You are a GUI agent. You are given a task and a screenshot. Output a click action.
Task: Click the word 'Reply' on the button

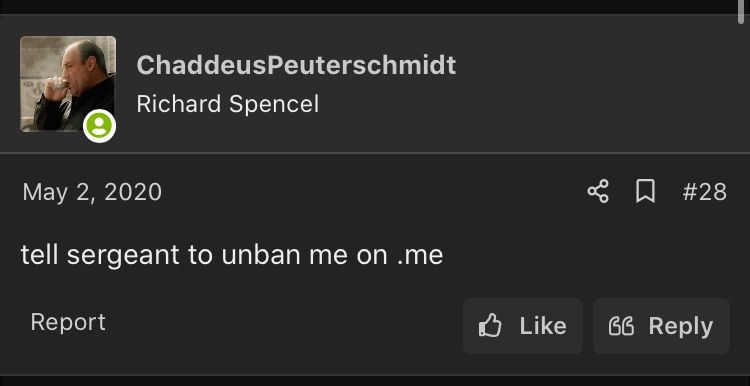tap(681, 327)
